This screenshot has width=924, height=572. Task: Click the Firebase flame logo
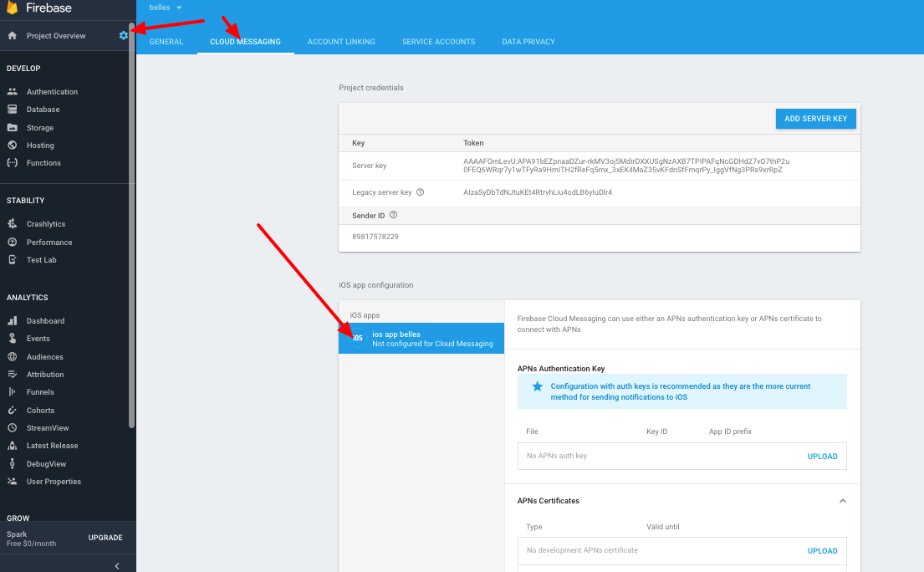click(x=12, y=7)
